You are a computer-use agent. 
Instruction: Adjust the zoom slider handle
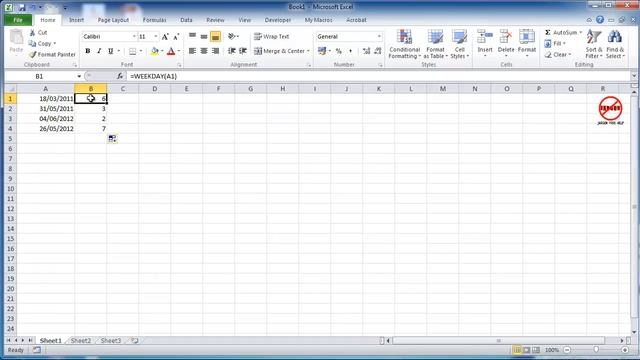[596, 350]
